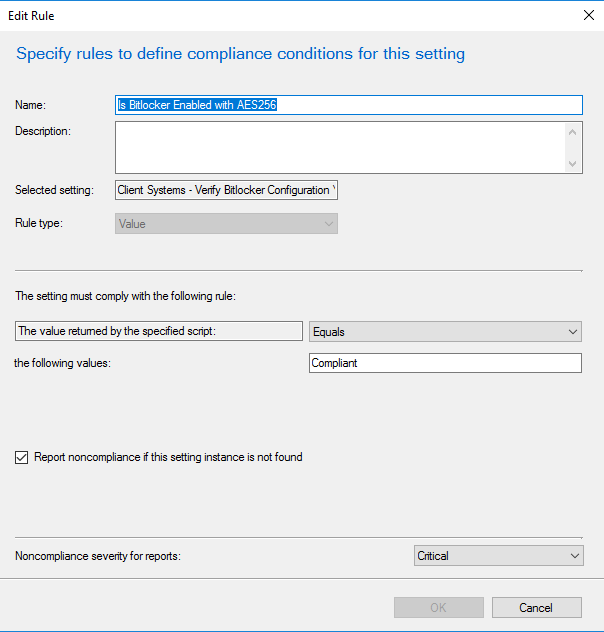Image resolution: width=604 pixels, height=632 pixels.
Task: Click the Cancel button
Action: click(x=536, y=608)
